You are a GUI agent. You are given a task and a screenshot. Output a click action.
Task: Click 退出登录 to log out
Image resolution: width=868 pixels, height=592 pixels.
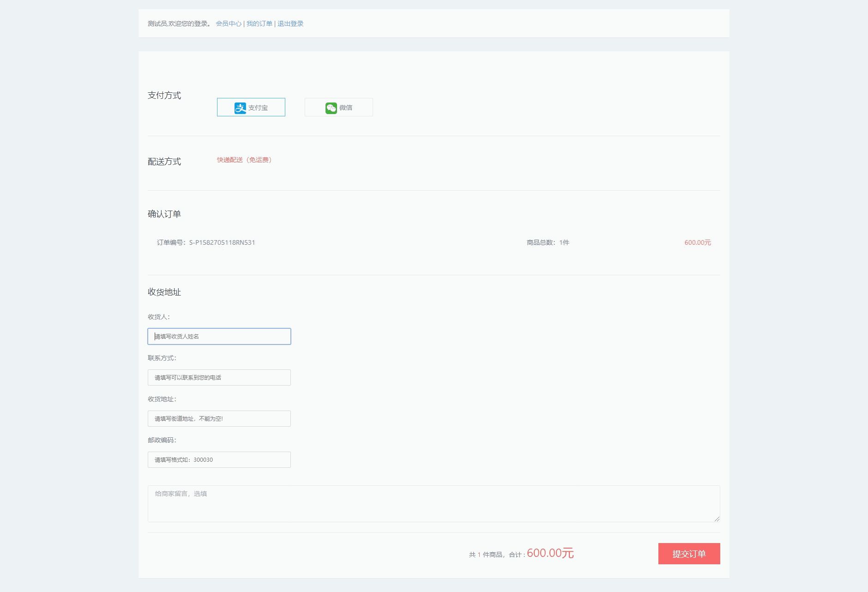(x=290, y=24)
